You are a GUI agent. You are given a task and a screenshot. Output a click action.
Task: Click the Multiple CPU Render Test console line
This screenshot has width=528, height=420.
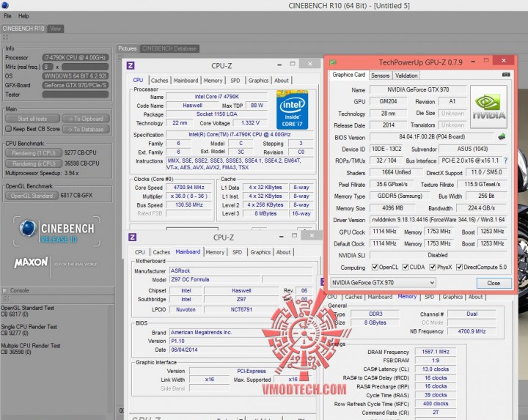(31, 346)
